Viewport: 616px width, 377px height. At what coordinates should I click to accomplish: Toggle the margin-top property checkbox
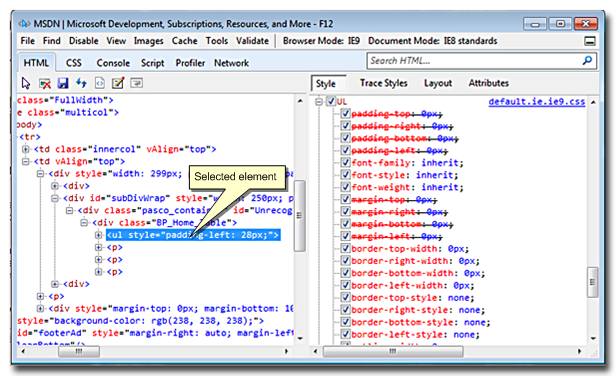coord(345,199)
